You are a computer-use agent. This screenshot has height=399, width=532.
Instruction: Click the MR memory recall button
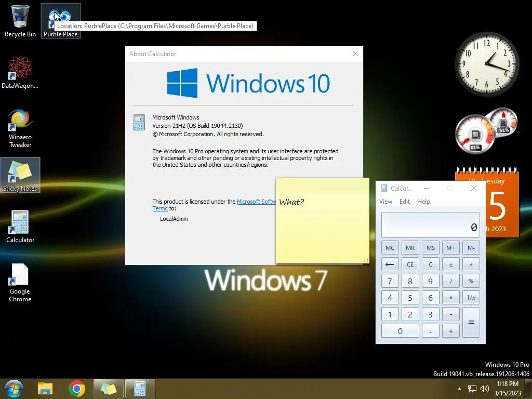410,248
